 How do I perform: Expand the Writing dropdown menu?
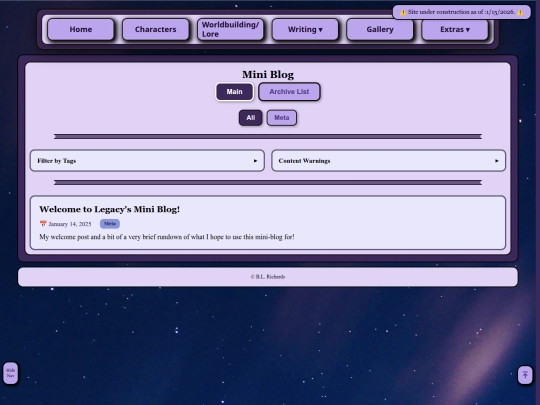(x=305, y=30)
